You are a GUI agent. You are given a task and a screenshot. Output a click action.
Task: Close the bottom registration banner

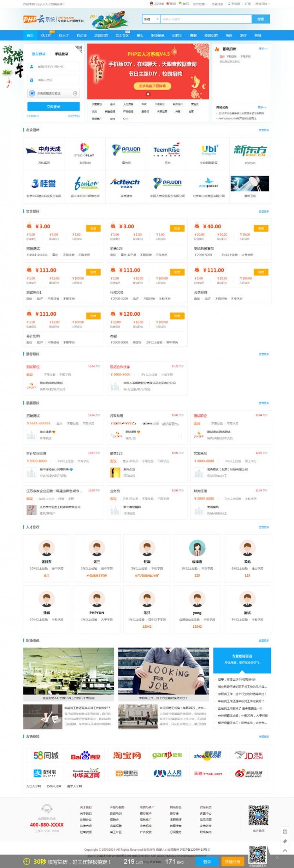pos(278,858)
